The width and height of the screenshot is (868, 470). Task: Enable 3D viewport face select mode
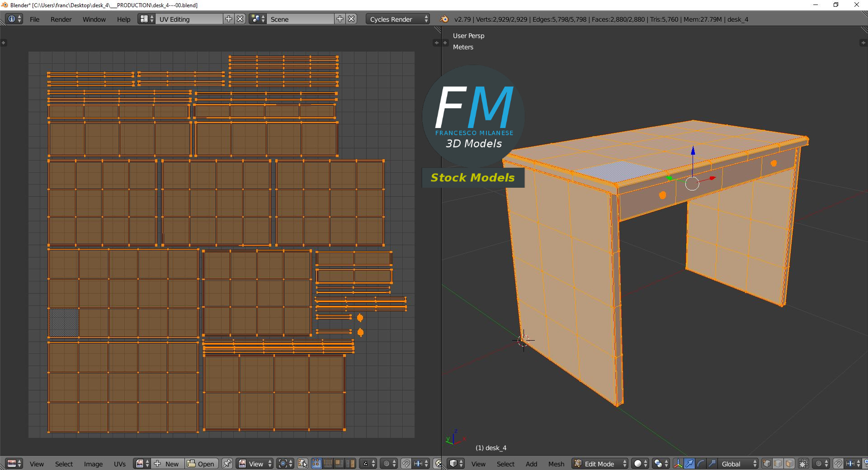point(789,464)
